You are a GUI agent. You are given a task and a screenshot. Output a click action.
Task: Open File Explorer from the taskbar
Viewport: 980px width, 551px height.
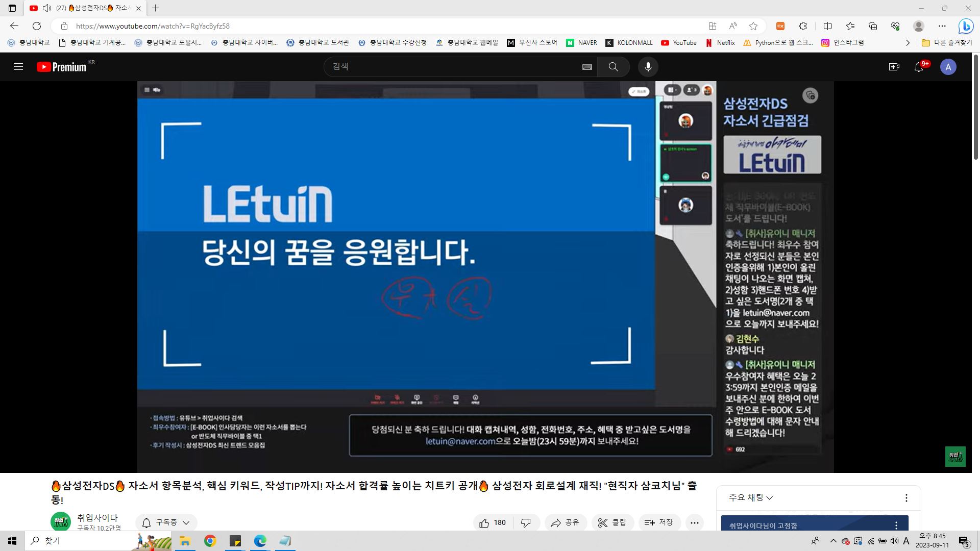(x=185, y=541)
